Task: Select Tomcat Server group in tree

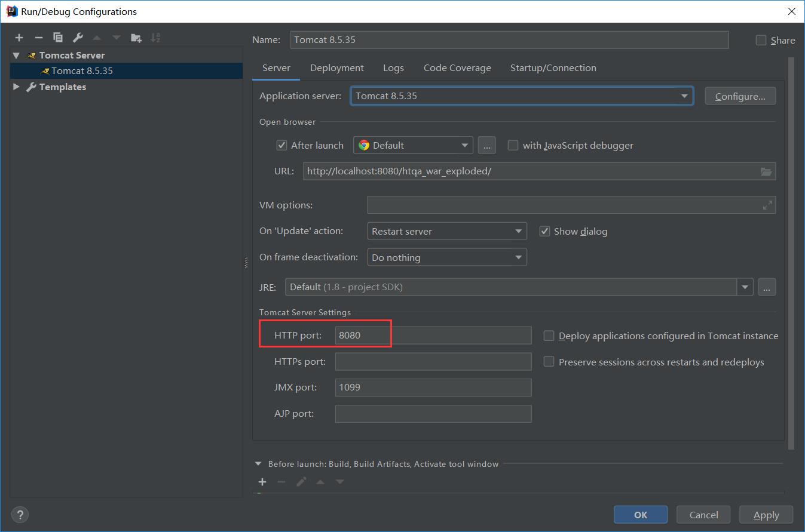Action: click(72, 55)
